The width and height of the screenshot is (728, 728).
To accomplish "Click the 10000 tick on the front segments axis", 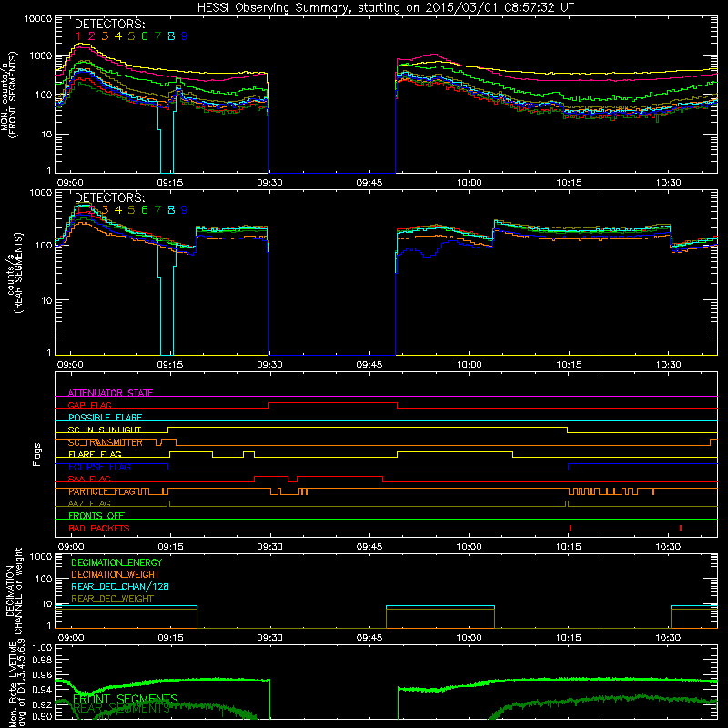I will 38,18.
